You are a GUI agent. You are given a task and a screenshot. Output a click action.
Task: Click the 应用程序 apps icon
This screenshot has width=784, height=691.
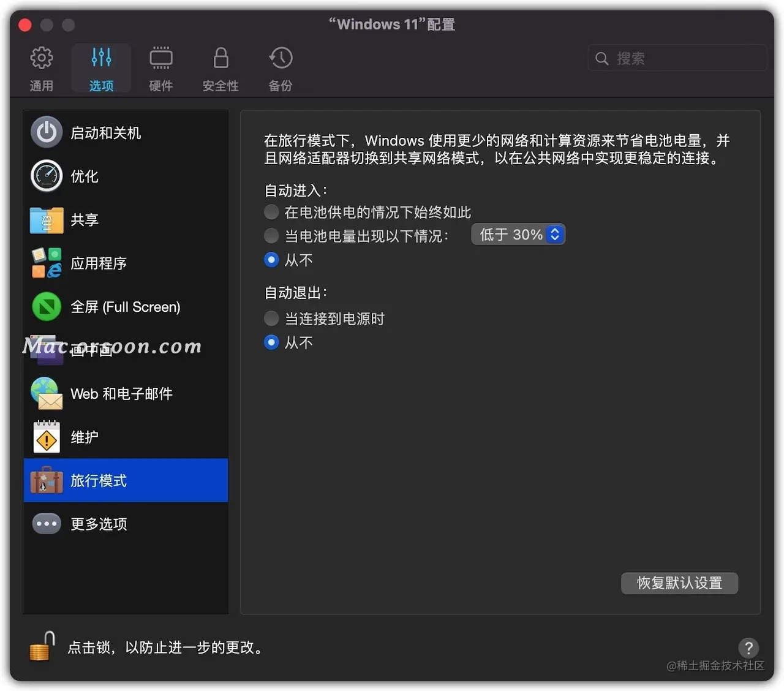tap(47, 263)
